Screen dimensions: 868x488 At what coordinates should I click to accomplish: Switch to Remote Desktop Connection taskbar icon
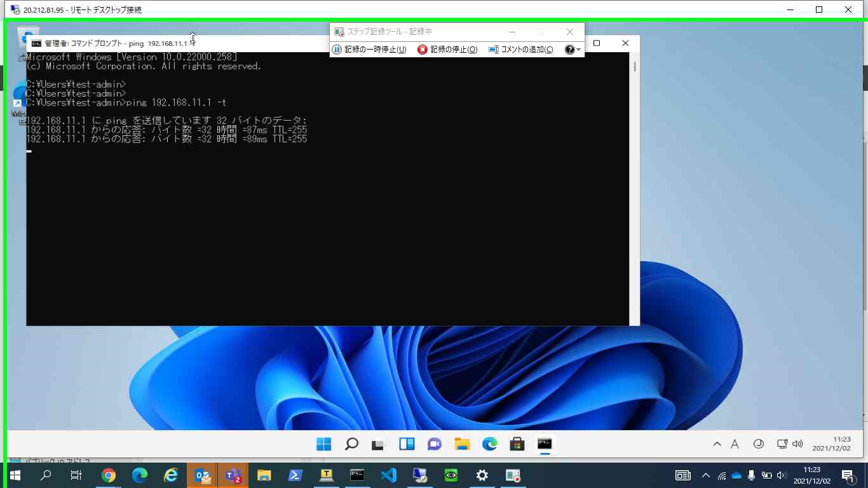(419, 475)
